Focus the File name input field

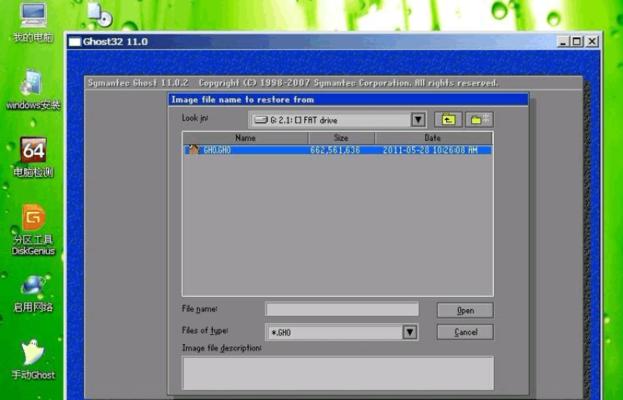pos(342,309)
